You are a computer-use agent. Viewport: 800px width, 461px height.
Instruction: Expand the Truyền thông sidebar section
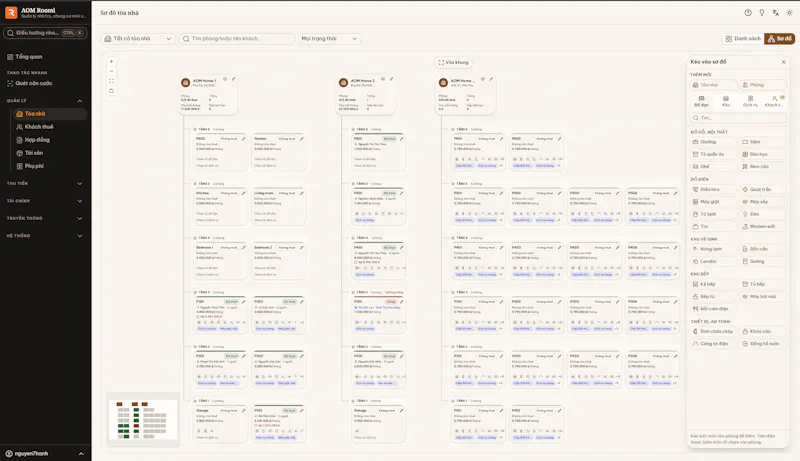coord(45,218)
